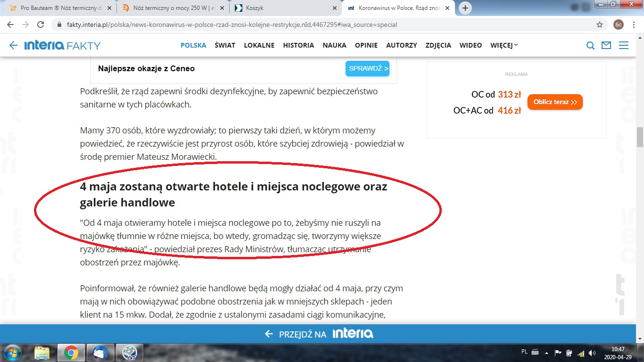Click the search magnifier icon in Interia header
The image size is (644, 362).
pos(590,45)
